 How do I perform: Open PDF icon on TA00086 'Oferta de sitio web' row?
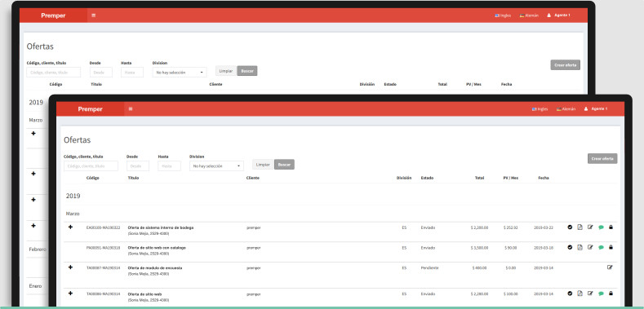(580, 294)
